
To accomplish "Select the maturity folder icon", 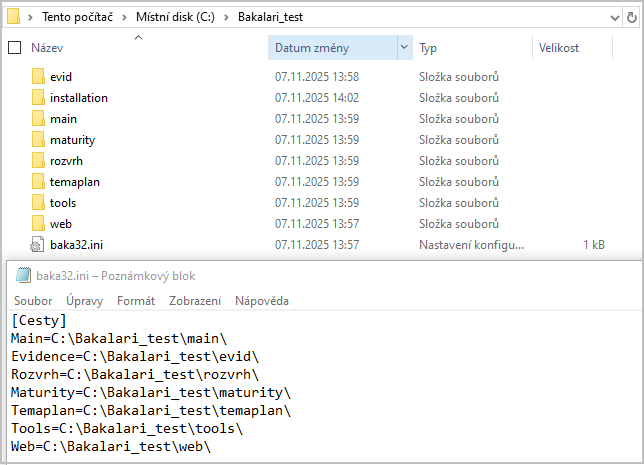I will click(x=38, y=140).
